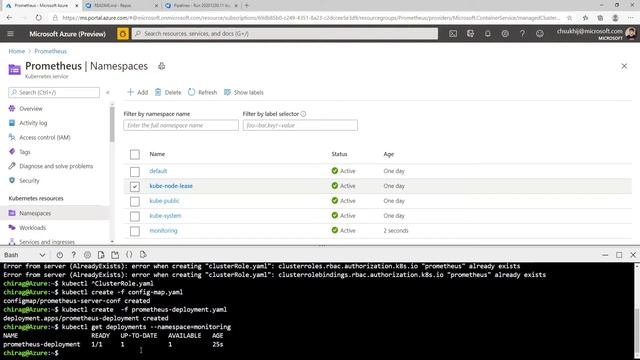The width and height of the screenshot is (640, 360).
Task: Check the default namespace checkbox
Action: (x=135, y=171)
